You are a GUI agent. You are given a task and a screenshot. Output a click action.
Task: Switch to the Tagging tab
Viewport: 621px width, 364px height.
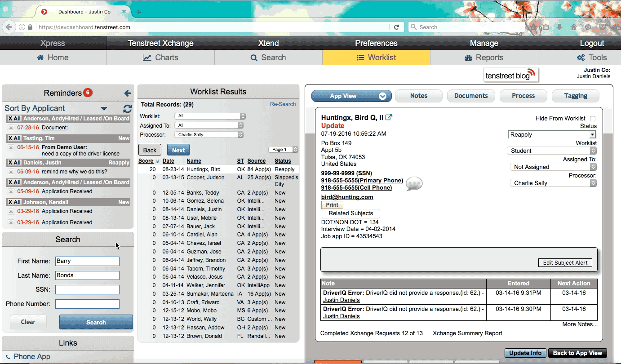[576, 96]
